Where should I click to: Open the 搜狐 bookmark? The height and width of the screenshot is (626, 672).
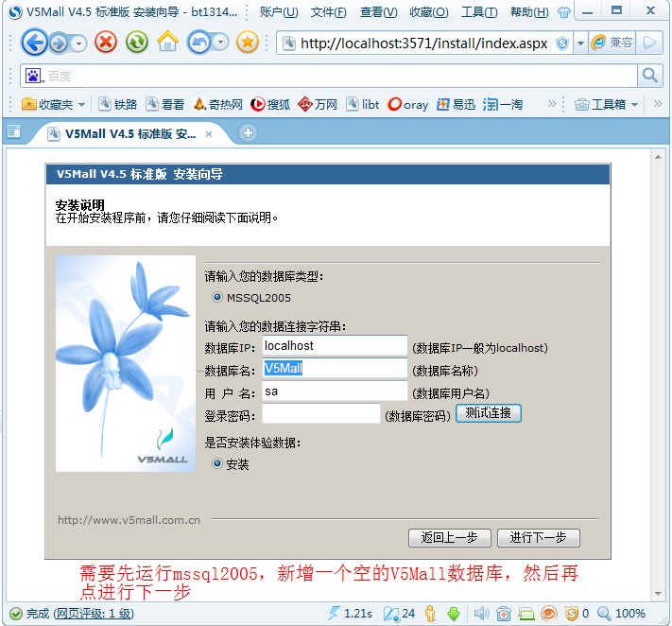click(x=270, y=104)
